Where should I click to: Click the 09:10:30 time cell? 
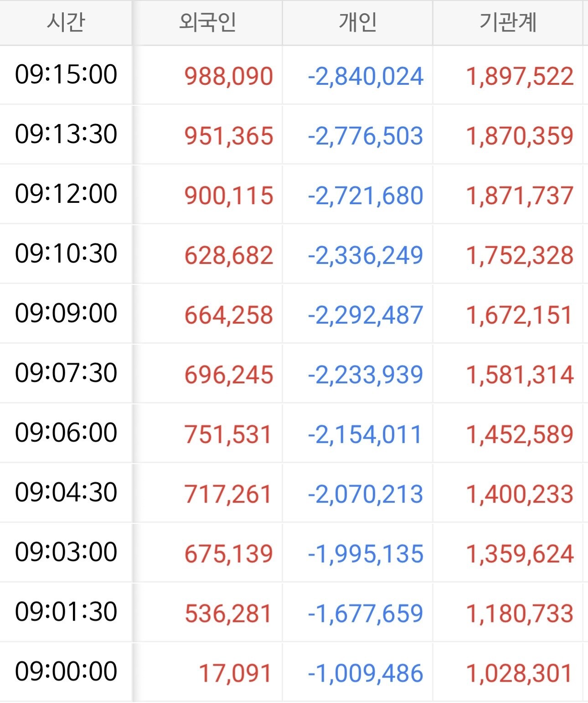click(66, 253)
